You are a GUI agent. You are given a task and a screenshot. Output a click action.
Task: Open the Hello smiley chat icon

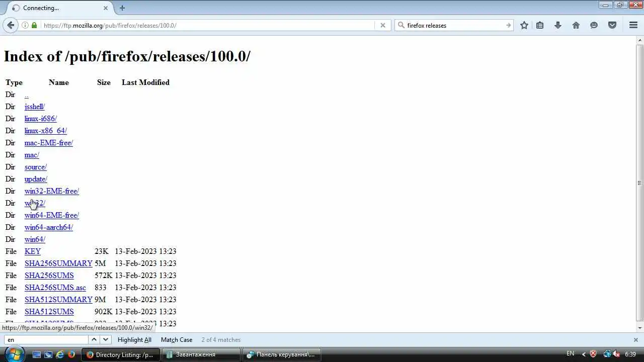(594, 25)
